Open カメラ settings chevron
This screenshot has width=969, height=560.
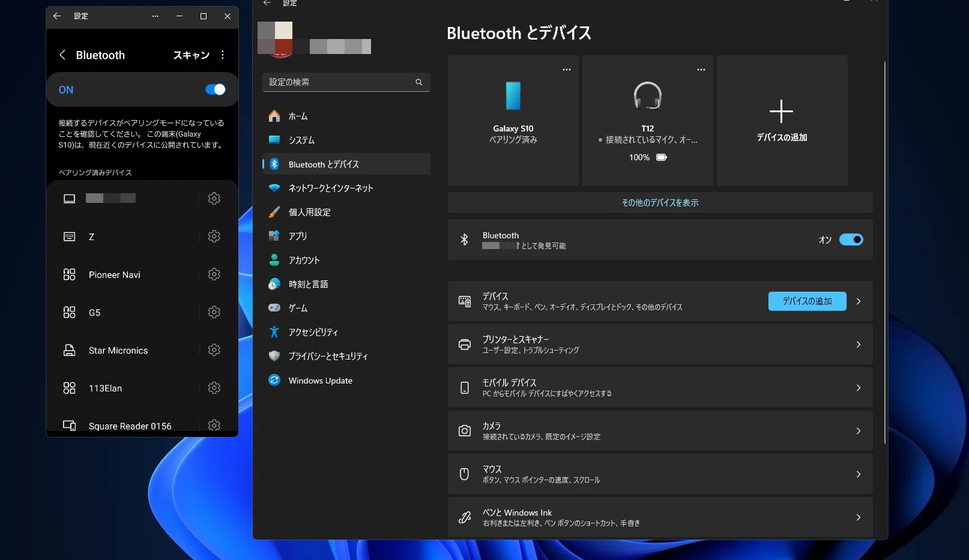(x=859, y=431)
